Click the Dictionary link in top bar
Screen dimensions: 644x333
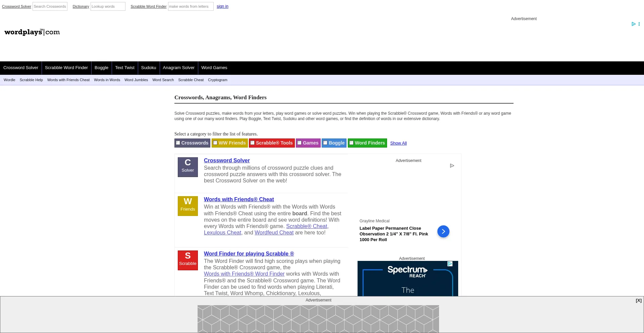[x=81, y=6]
